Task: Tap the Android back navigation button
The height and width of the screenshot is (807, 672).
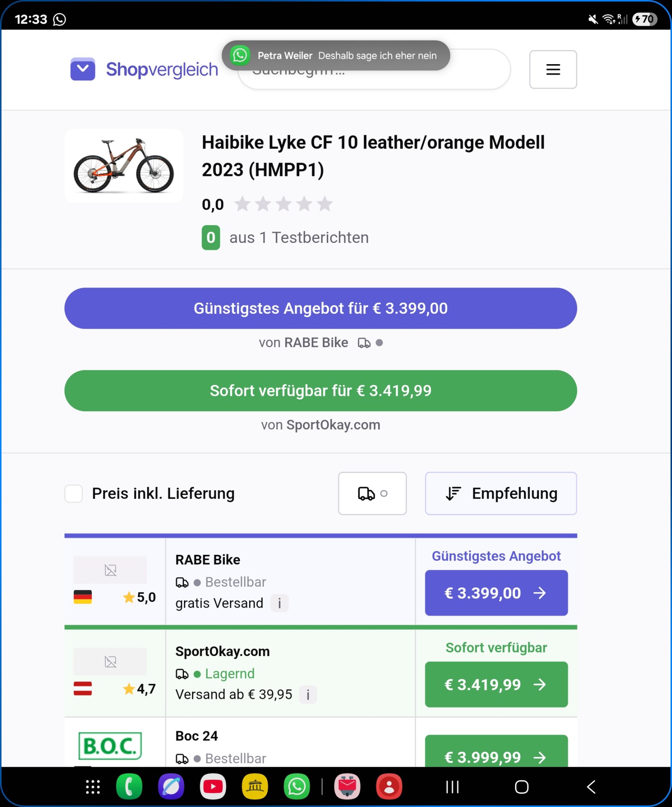Action: pyautogui.click(x=591, y=786)
